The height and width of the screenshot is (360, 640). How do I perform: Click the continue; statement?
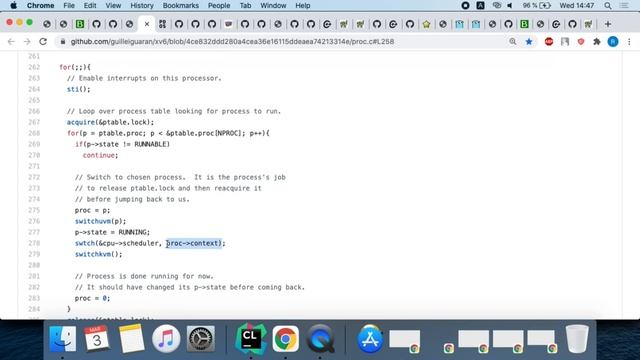100,155
